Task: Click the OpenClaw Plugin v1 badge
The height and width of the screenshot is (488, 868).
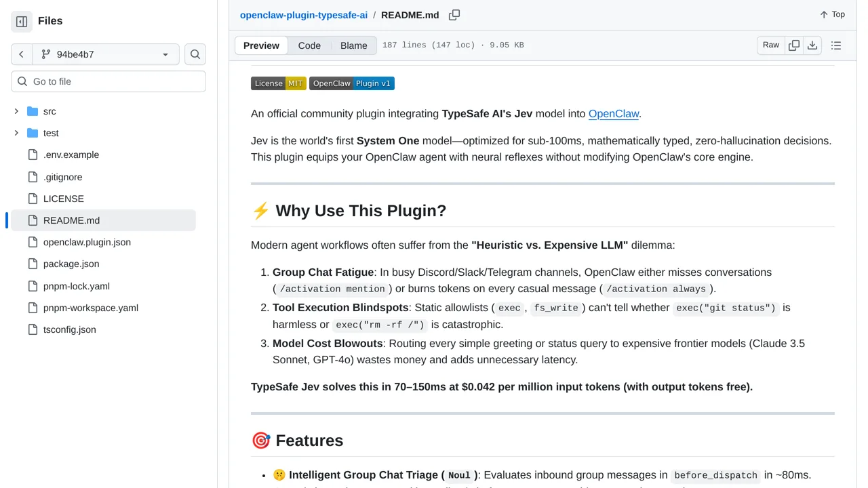Action: coord(352,83)
